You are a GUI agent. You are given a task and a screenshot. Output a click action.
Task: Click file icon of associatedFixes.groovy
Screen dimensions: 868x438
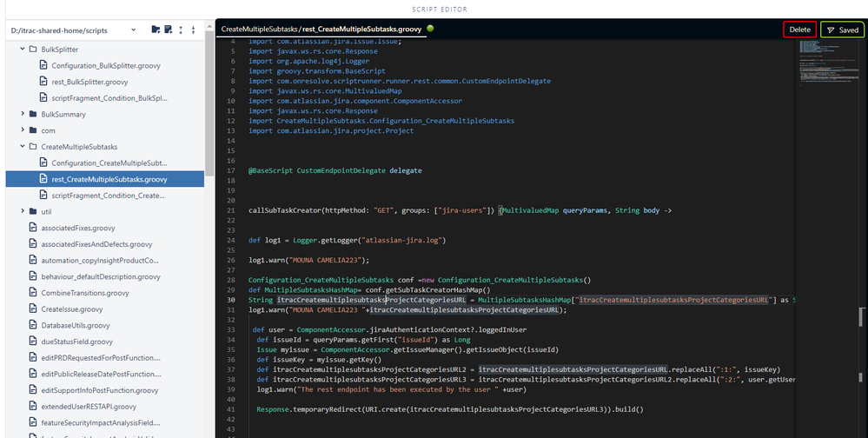(x=33, y=228)
